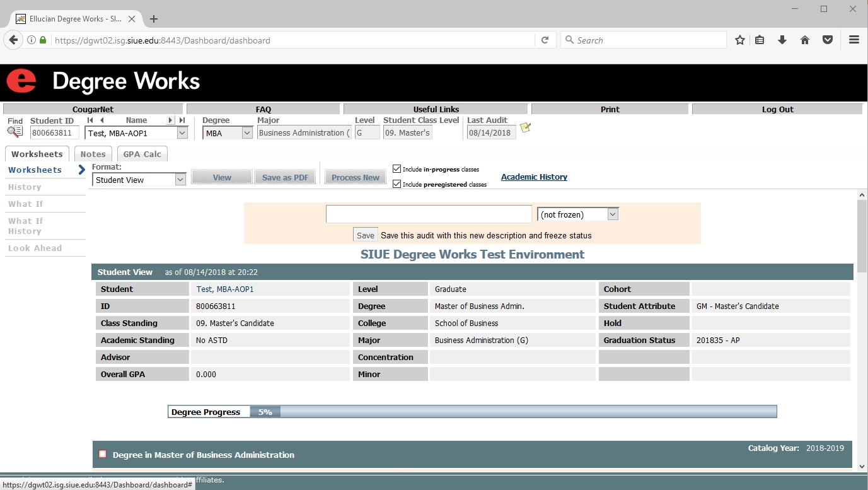Switch to the GPA Calc tab
Screen dimensions: 868x490
(142, 155)
